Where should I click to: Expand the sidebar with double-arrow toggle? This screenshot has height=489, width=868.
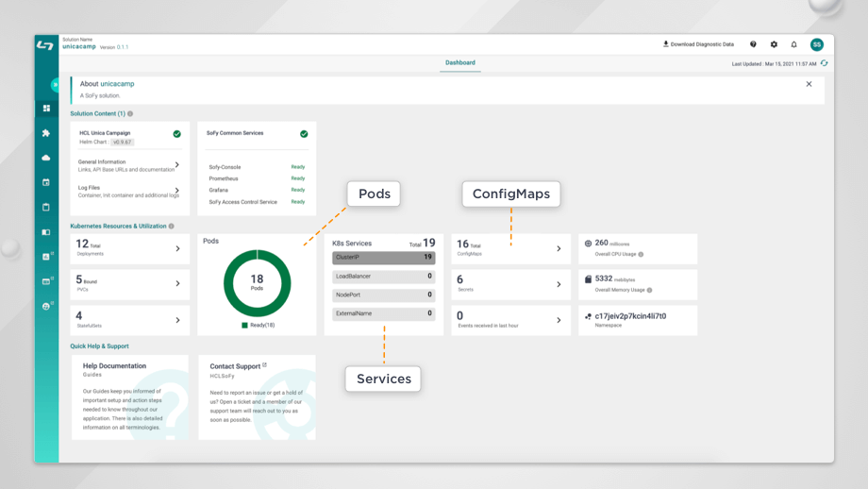(55, 85)
